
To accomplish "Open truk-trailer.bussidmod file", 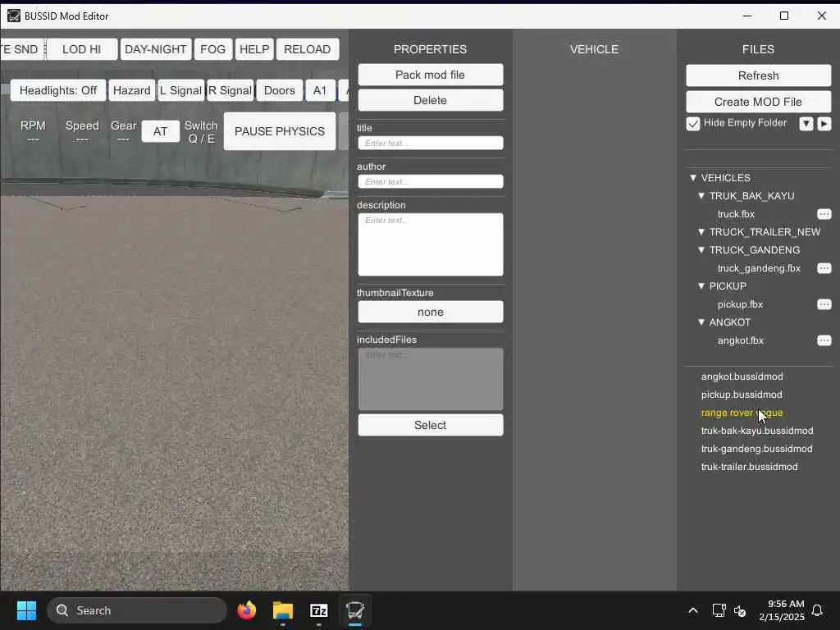I will tap(750, 467).
